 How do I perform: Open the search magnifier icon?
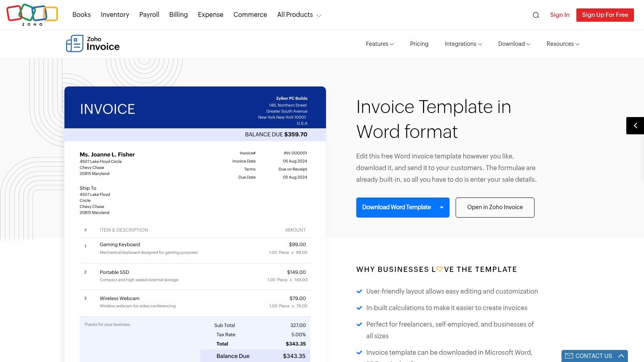[536, 15]
